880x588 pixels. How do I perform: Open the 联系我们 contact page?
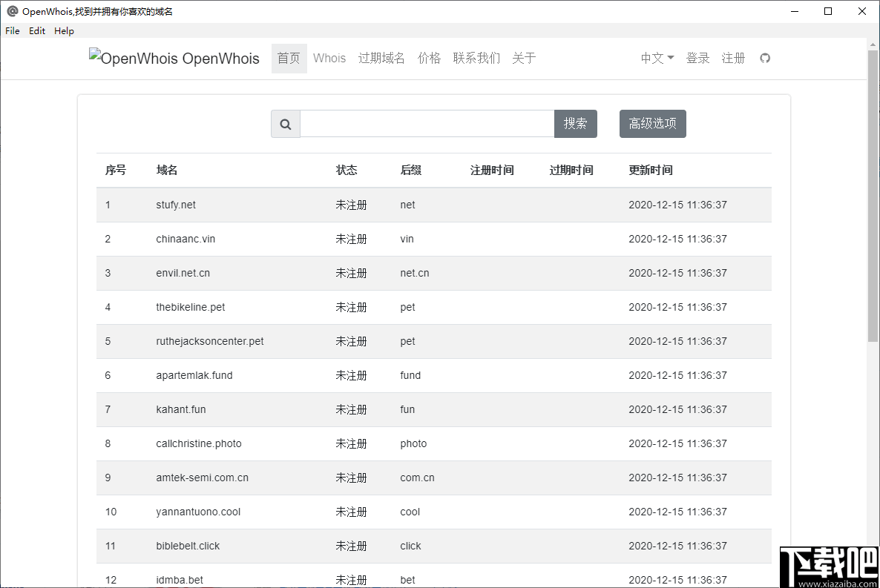(476, 58)
